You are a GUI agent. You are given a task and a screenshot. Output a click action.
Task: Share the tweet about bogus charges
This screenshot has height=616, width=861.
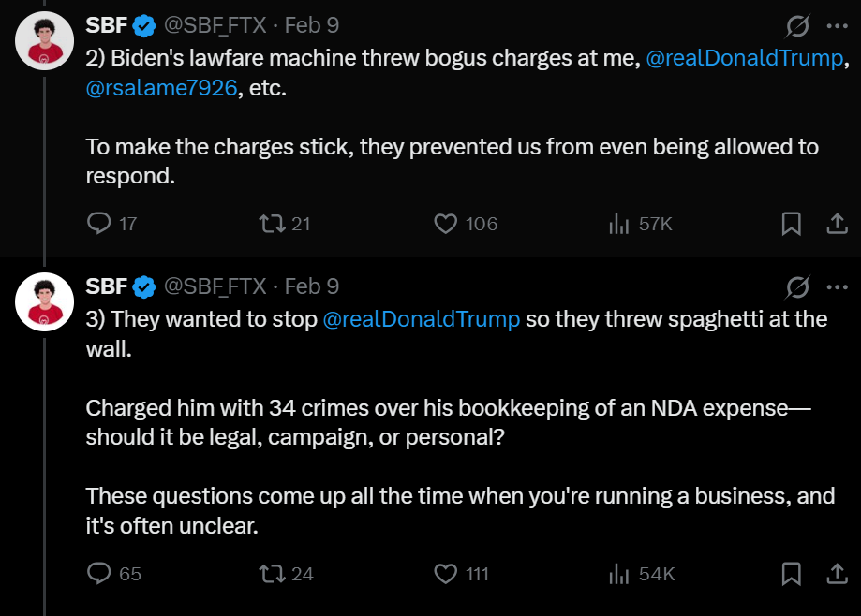(x=836, y=224)
